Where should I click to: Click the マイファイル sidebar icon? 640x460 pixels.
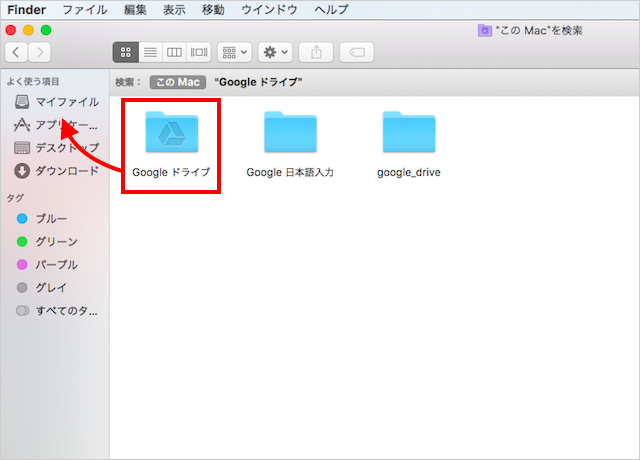(22, 102)
